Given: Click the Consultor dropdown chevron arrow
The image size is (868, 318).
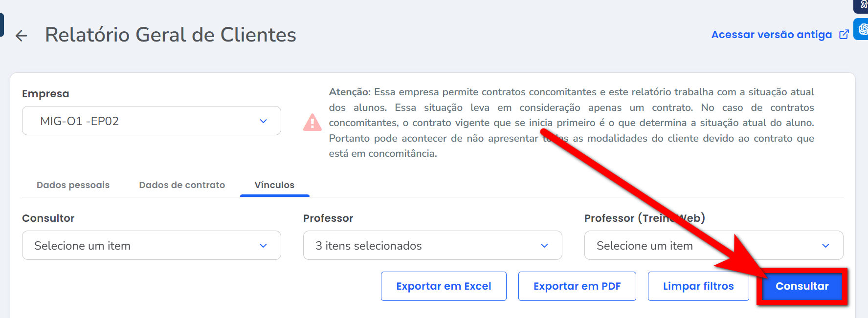Looking at the screenshot, I should pos(263,246).
